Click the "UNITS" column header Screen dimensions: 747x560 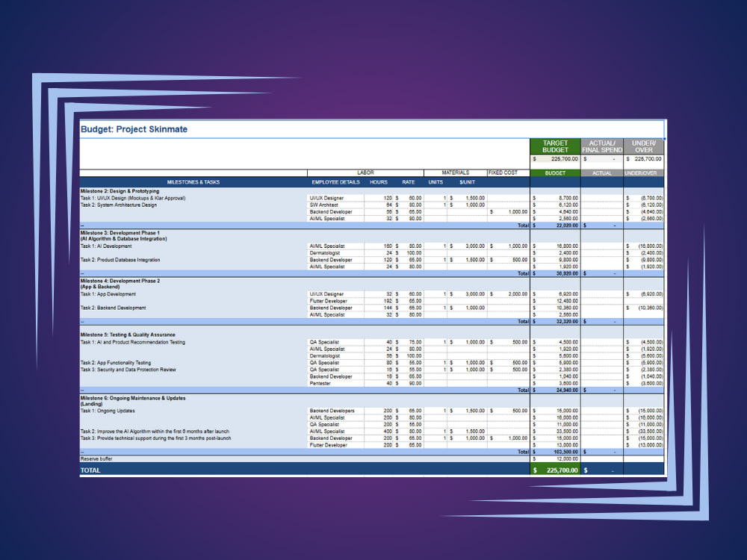pos(436,182)
